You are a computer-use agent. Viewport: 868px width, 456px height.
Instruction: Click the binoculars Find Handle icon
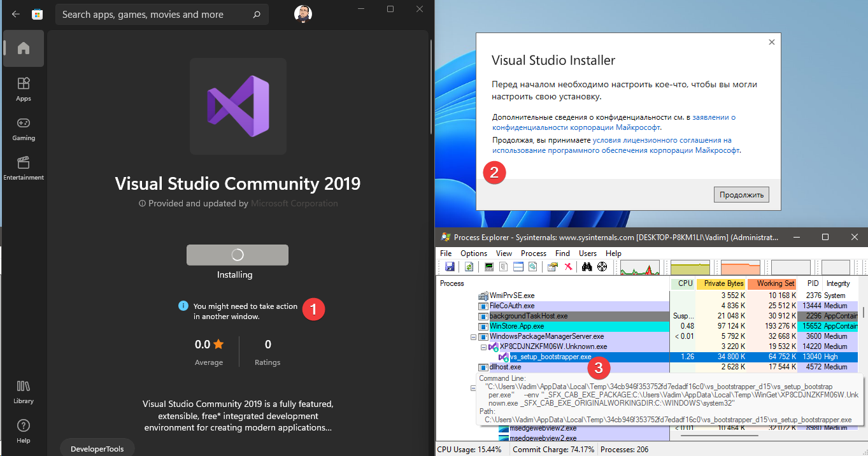587,267
